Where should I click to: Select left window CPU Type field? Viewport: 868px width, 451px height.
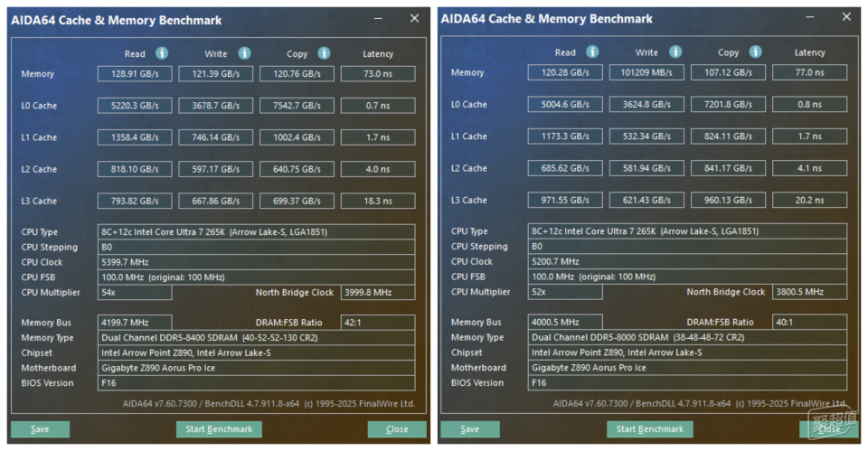(256, 232)
